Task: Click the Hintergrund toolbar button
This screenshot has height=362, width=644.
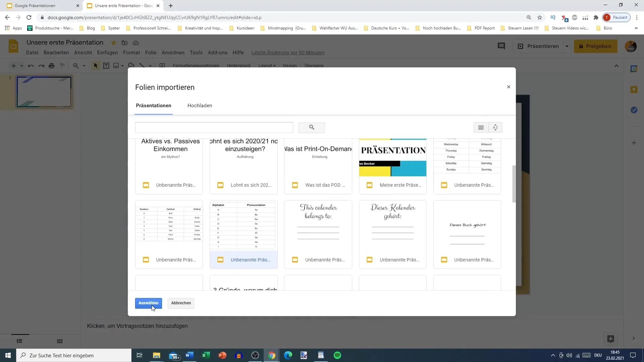Action: (238, 66)
